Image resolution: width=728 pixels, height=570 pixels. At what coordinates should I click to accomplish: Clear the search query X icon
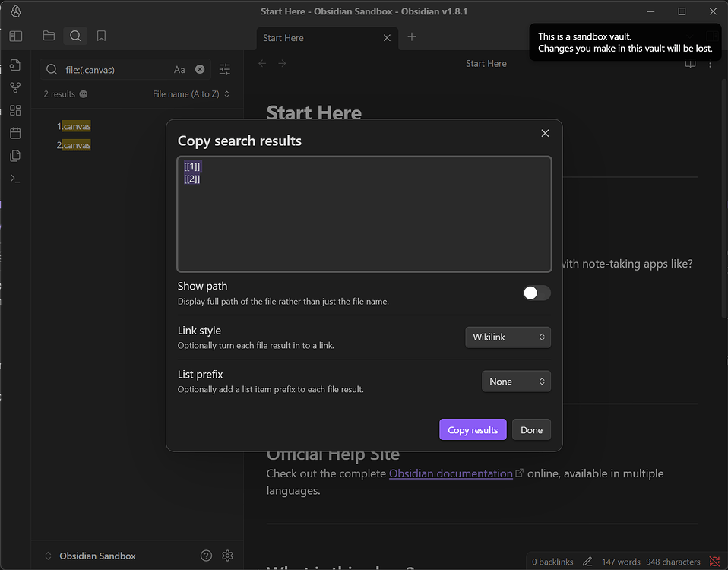click(200, 69)
